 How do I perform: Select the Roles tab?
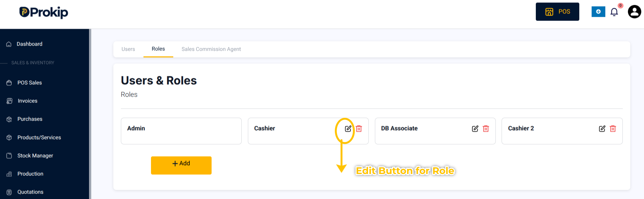pos(158,49)
